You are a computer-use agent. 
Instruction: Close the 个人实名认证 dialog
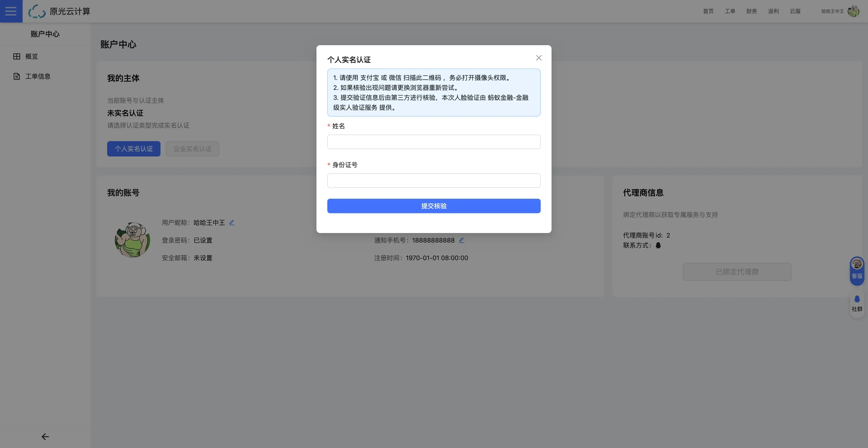click(538, 58)
